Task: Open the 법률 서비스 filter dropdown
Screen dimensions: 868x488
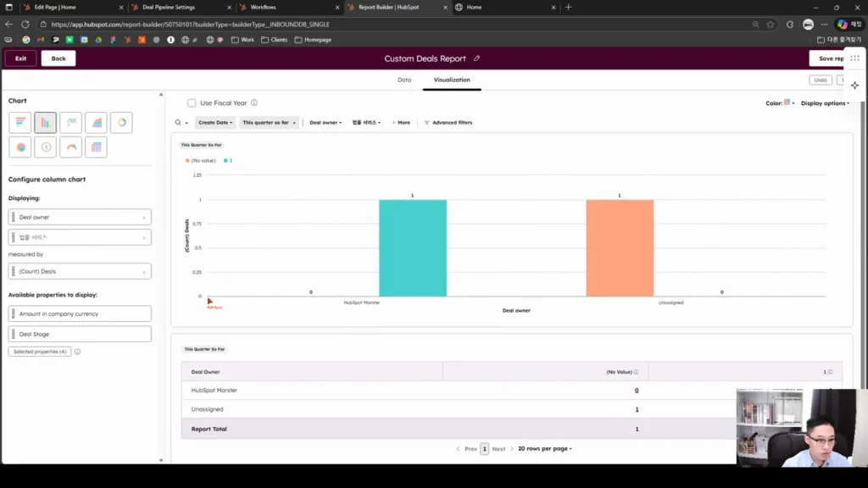Action: click(366, 122)
